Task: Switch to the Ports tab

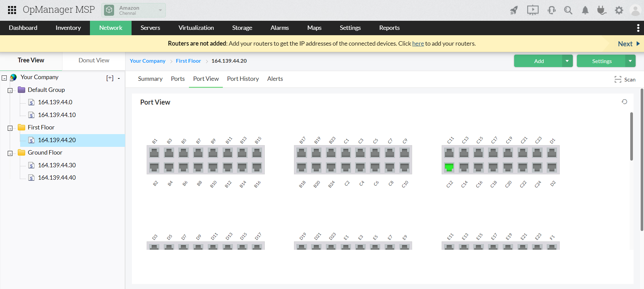Action: 178,79
